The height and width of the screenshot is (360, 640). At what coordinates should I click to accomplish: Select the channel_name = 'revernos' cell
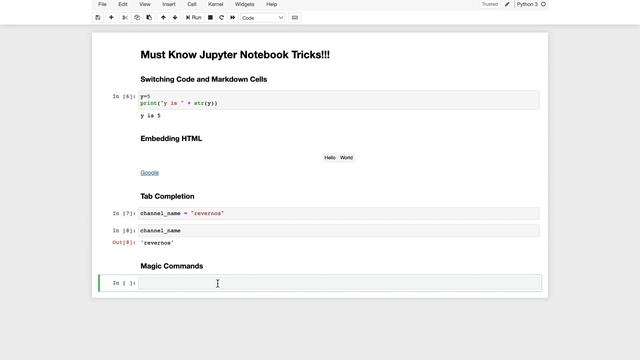(x=339, y=213)
